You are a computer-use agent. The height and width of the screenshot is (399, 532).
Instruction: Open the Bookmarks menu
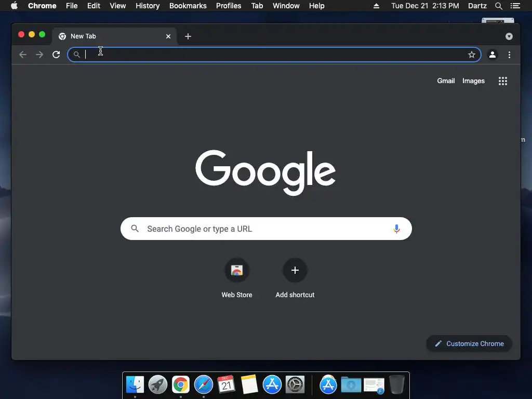click(x=188, y=6)
